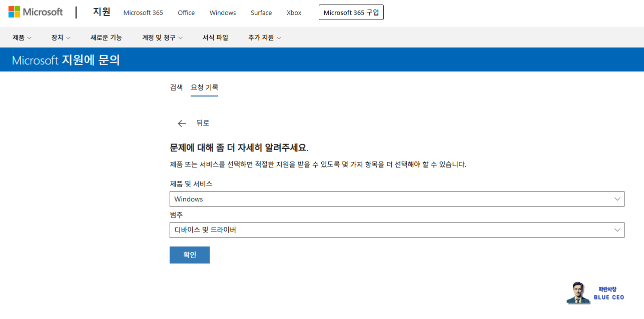Open the 지원 home link
The image size is (644, 319).
(x=102, y=12)
